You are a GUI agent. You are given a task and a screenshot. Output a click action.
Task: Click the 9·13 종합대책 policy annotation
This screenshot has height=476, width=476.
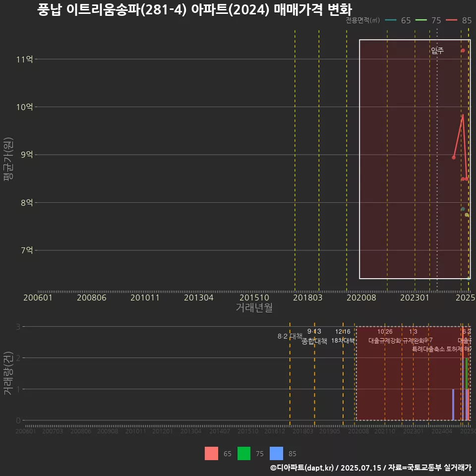(x=314, y=336)
